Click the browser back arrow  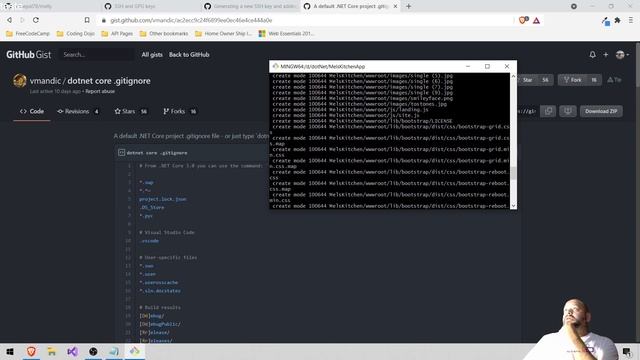9,20
